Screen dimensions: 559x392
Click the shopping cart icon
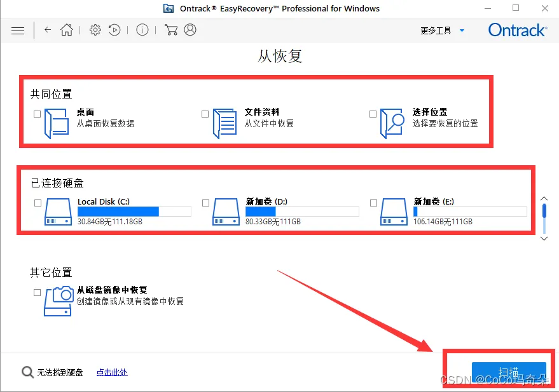[x=171, y=30]
